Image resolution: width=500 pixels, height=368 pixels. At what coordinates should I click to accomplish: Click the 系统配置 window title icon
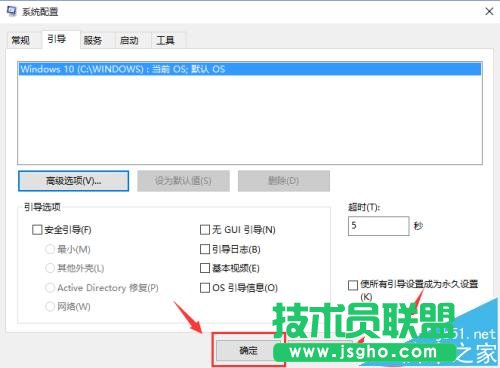coord(11,11)
